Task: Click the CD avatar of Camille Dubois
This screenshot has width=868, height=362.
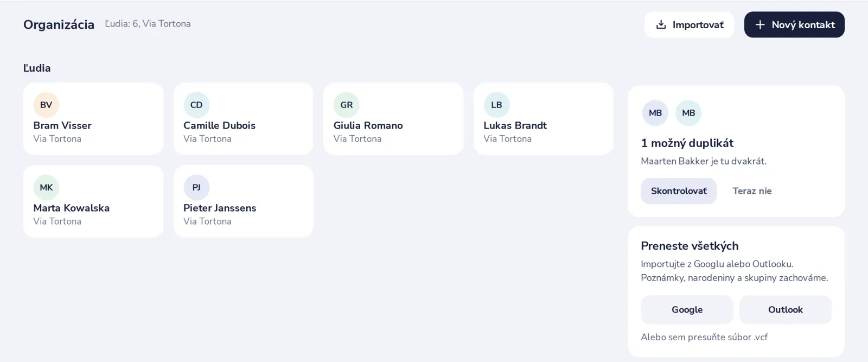Action: point(196,105)
